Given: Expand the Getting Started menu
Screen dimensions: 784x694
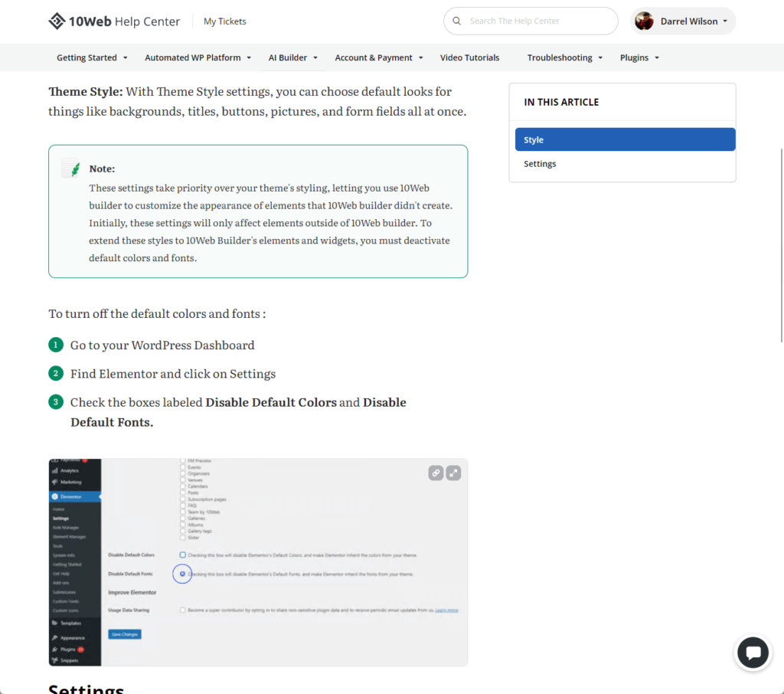Looking at the screenshot, I should (x=92, y=57).
